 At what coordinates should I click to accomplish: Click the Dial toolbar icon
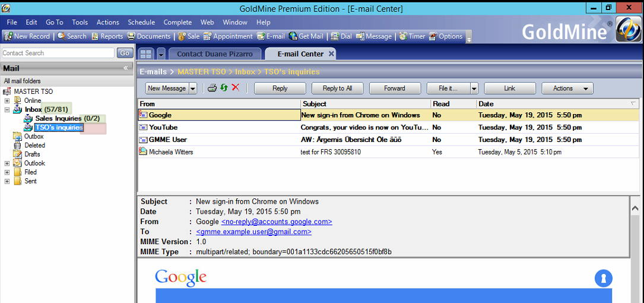coord(341,36)
